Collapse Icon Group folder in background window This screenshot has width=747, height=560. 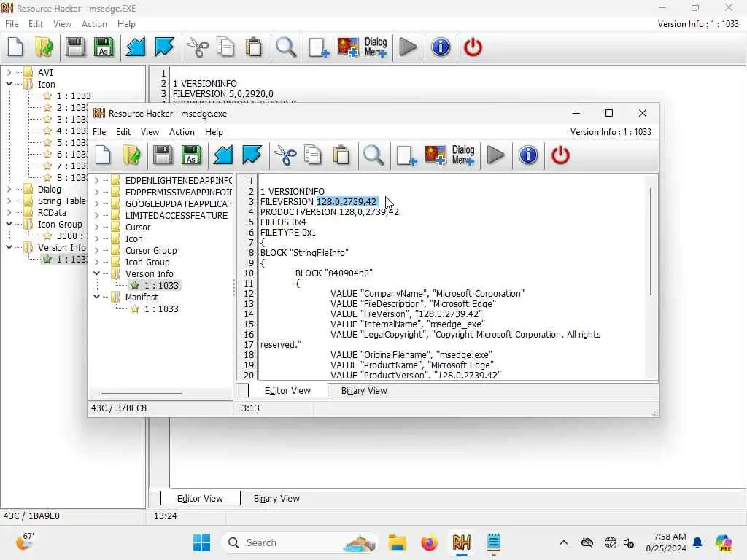(x=9, y=225)
